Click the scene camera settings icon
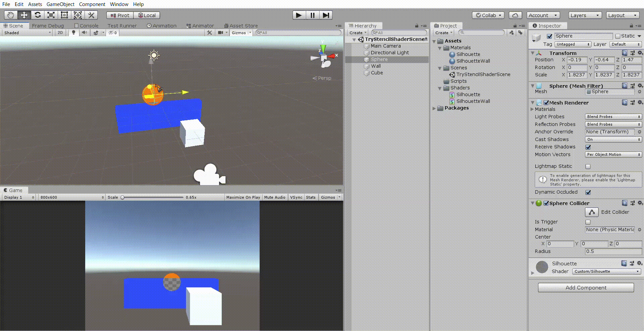The height and width of the screenshot is (331, 644). 220,32
